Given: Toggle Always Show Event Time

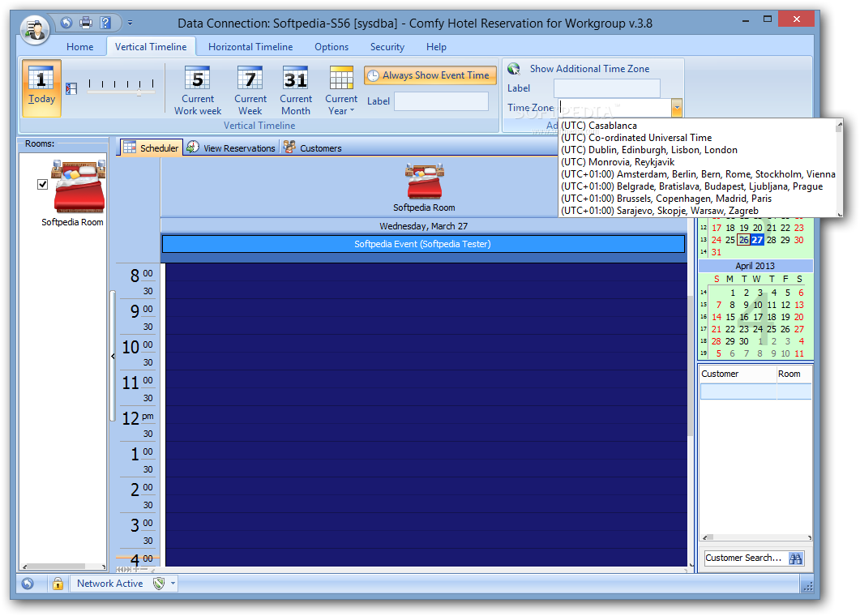Looking at the screenshot, I should click(x=430, y=75).
